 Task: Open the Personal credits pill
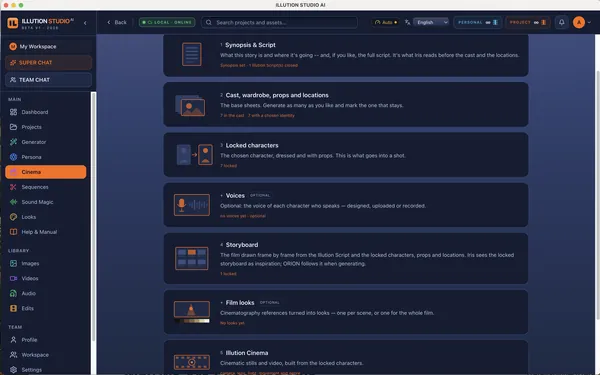coord(478,23)
